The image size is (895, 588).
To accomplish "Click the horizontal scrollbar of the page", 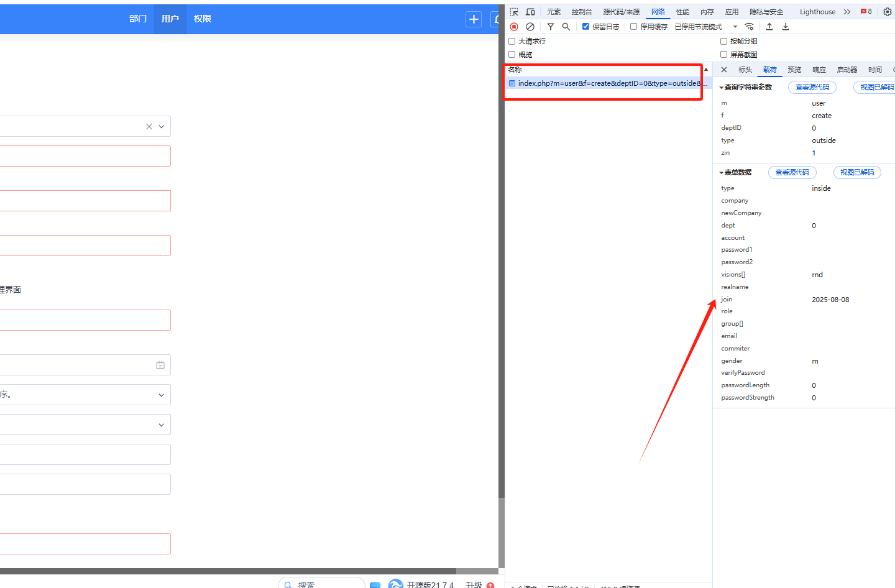I will point(228,571).
